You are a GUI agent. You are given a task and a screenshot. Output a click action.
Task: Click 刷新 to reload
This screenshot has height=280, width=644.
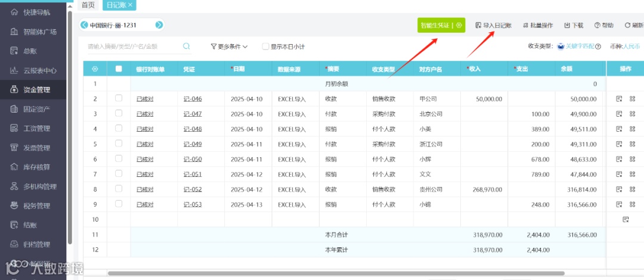coord(634,25)
